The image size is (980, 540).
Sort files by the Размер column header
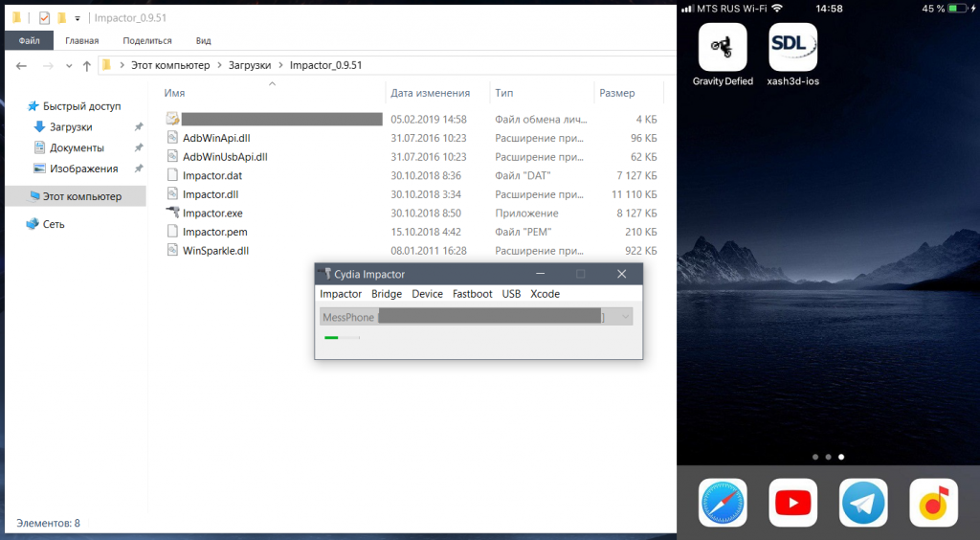click(x=616, y=93)
